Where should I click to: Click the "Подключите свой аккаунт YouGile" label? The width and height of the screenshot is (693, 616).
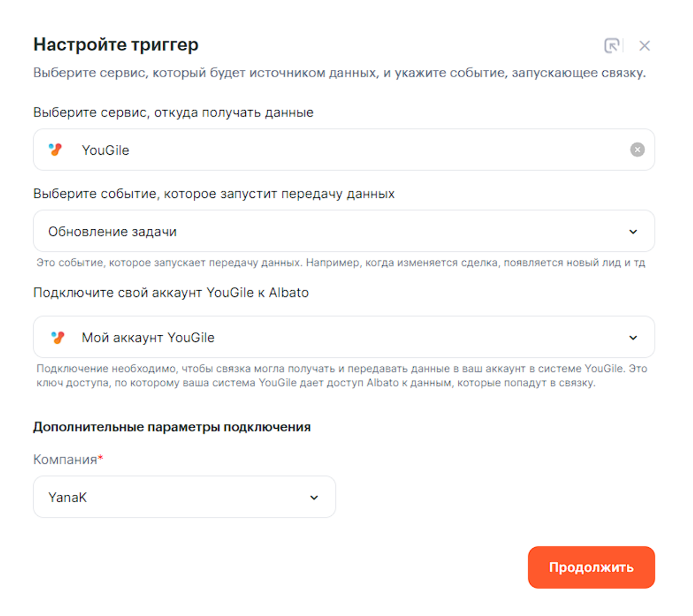(x=171, y=292)
